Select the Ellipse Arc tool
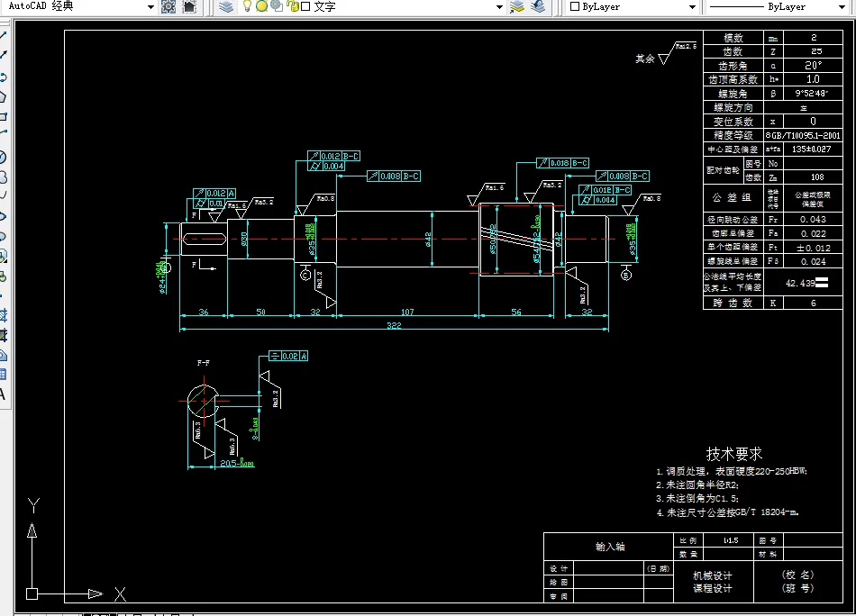This screenshot has width=856, height=616. coord(3,236)
